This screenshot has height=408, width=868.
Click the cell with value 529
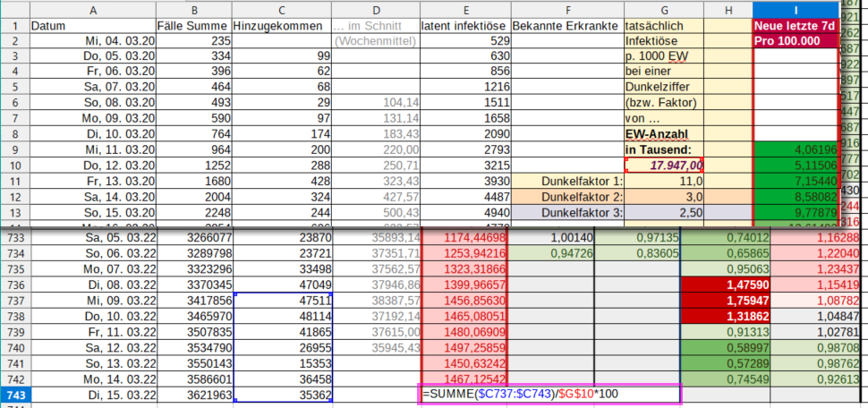(465, 41)
